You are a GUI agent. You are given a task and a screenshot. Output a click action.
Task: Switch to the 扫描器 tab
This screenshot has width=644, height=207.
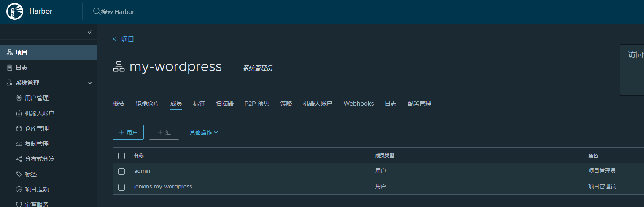225,103
